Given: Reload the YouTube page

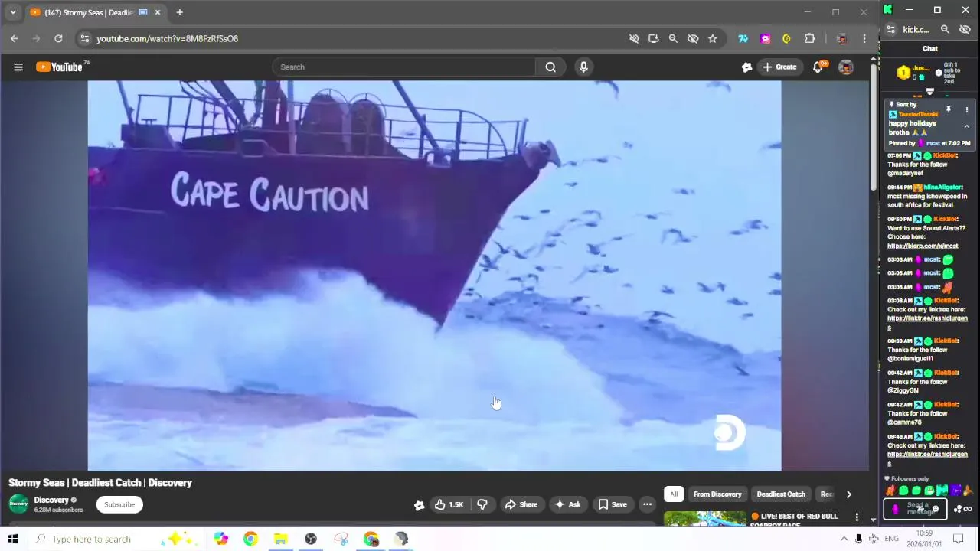Looking at the screenshot, I should pyautogui.click(x=58, y=38).
